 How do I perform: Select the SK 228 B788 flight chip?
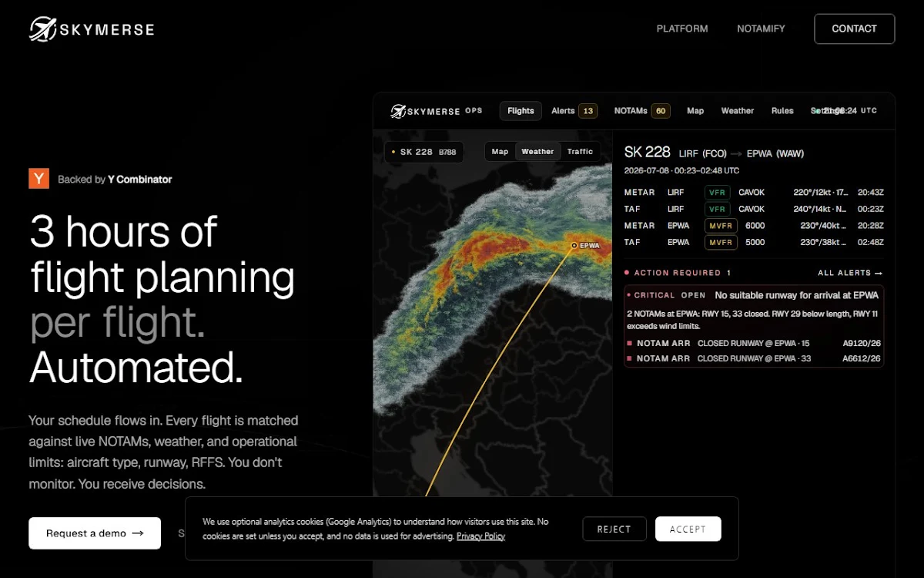tap(424, 152)
